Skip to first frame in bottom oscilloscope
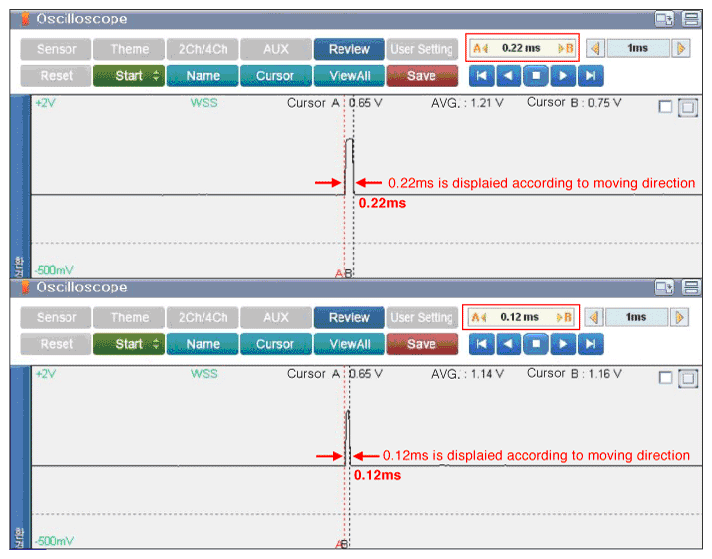The image size is (712, 559). [x=481, y=344]
